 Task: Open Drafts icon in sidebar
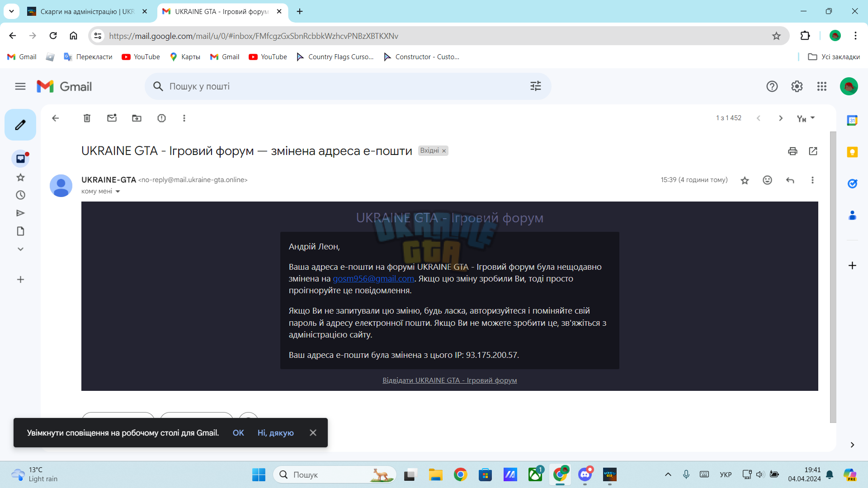coord(20,231)
